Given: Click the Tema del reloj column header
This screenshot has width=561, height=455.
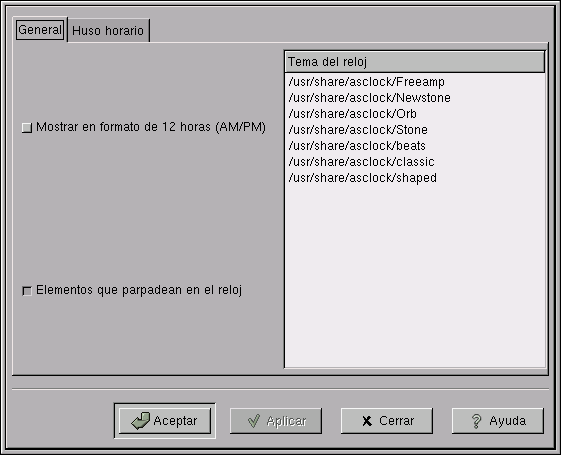Looking at the screenshot, I should coord(415,62).
